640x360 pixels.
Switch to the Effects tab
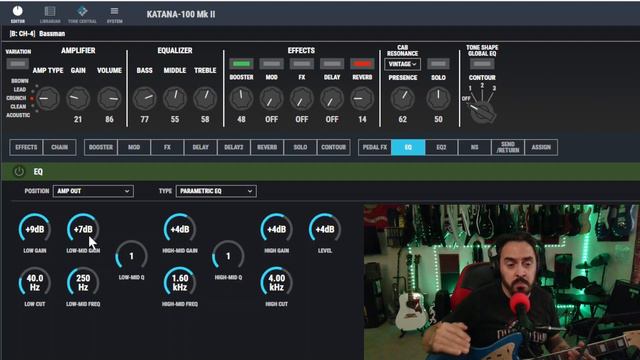26,147
